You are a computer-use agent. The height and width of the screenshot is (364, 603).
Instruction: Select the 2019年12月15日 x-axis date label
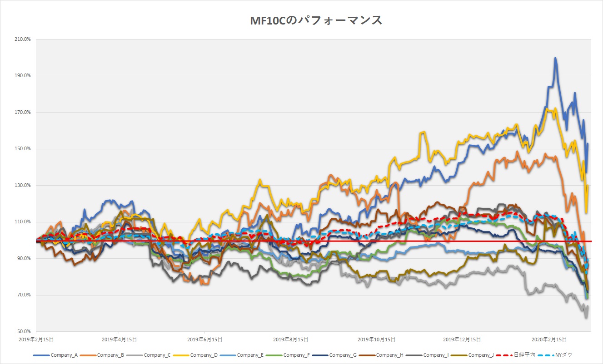462,339
